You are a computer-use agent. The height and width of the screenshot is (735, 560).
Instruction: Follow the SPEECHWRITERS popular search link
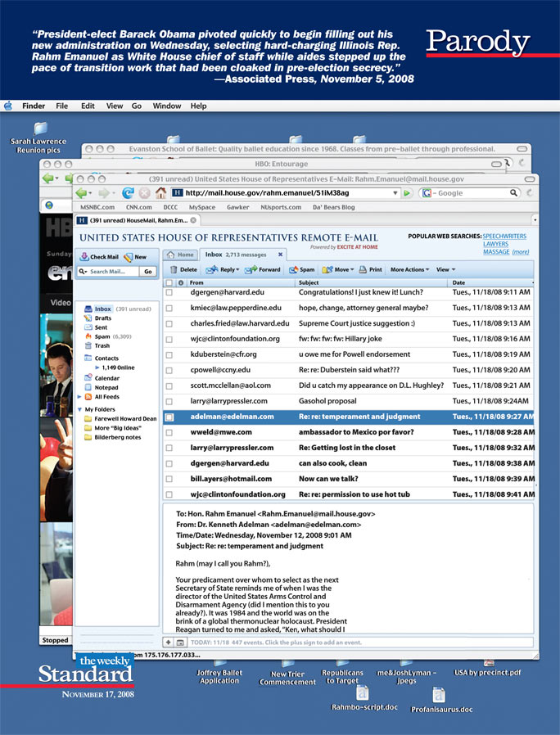click(x=505, y=236)
